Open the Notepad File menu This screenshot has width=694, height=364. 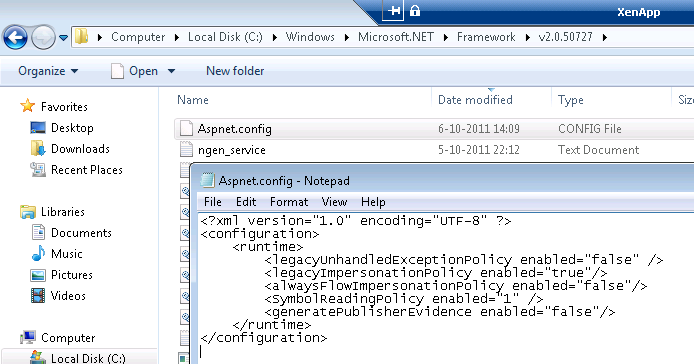pos(212,202)
